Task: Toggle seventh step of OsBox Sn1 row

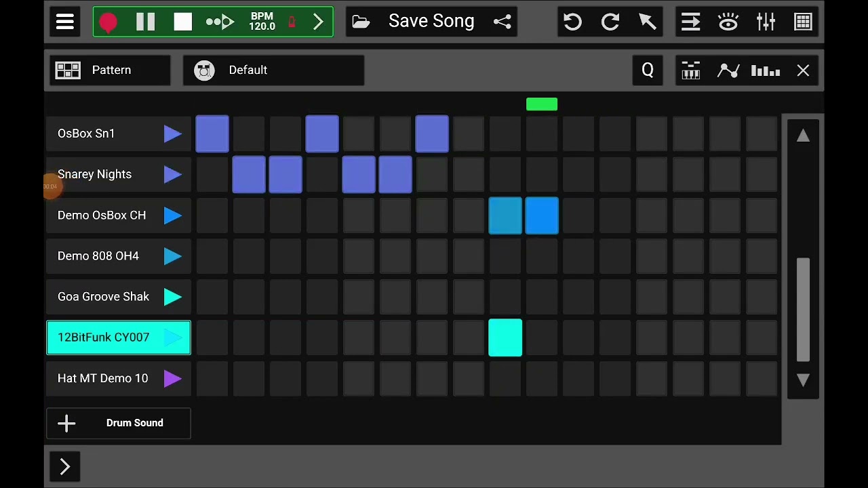Action: [x=432, y=134]
